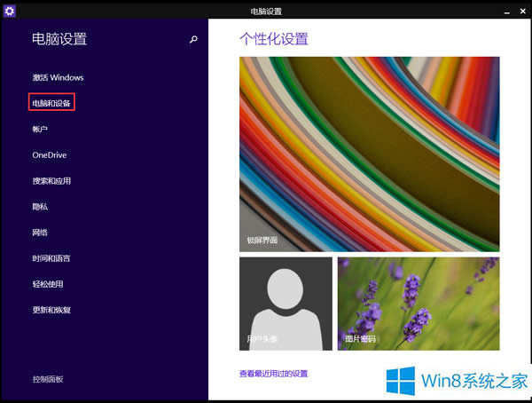Open the 帐户 settings category
This screenshot has width=532, height=403.
(x=40, y=129)
